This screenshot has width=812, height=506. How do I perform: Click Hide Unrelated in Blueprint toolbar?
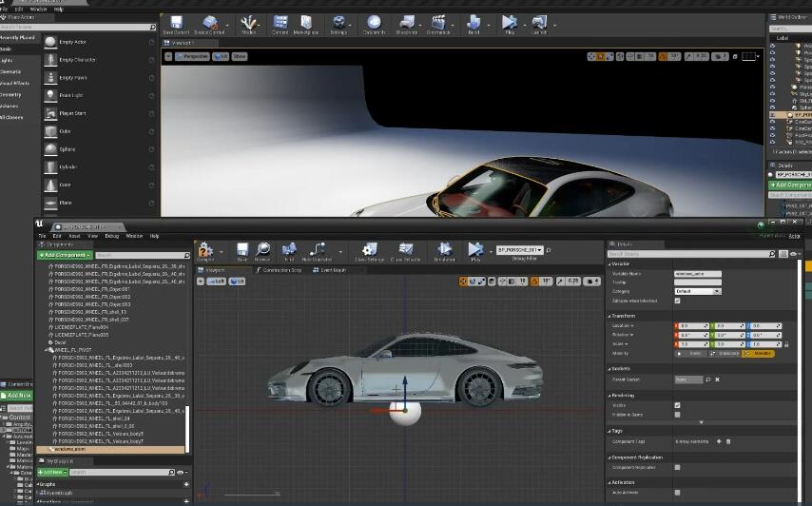tap(317, 252)
